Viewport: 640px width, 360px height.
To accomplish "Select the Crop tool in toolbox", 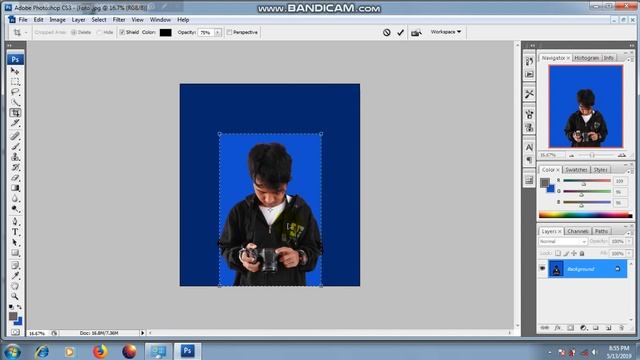I will [15, 113].
